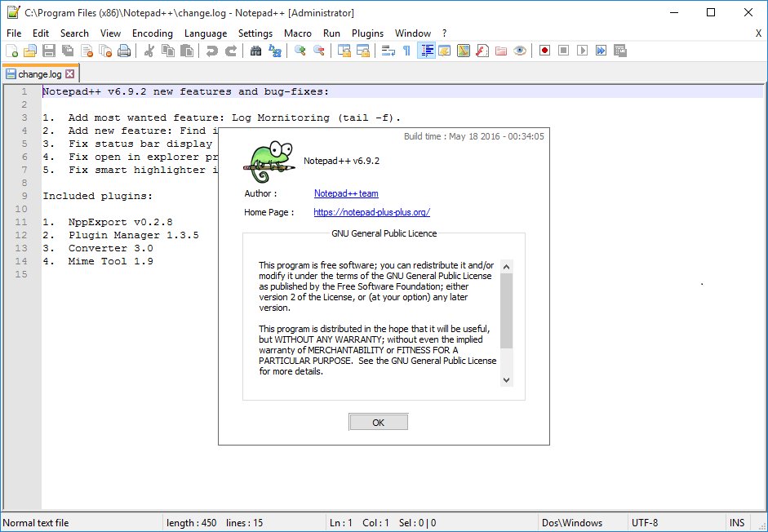Screen dimensions: 768x532
Task: Click the Save All icon
Action: (x=68, y=51)
